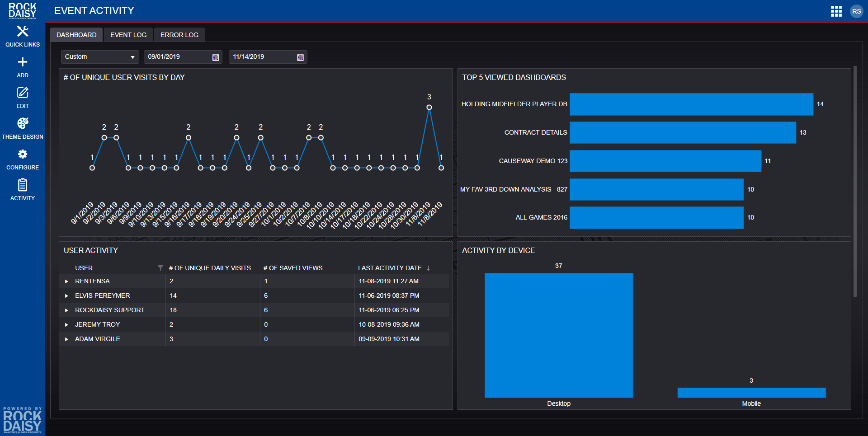Screen dimensions: 868x436
Task: Click the Causeway Demo 123 bar
Action: click(665, 161)
